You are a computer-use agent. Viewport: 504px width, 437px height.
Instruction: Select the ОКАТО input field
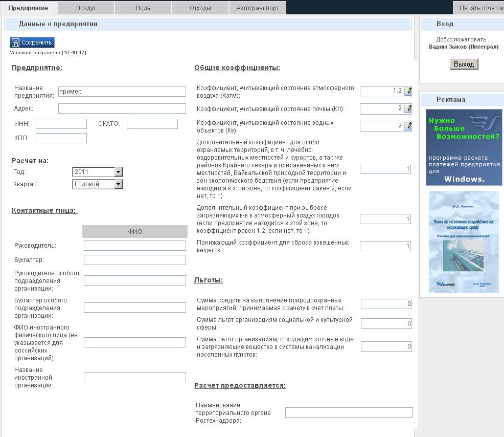152,124
